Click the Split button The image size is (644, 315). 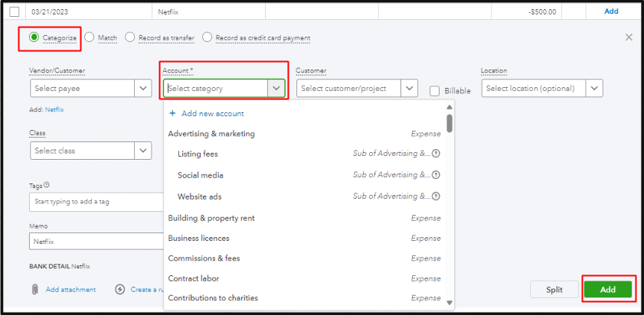[554, 290]
